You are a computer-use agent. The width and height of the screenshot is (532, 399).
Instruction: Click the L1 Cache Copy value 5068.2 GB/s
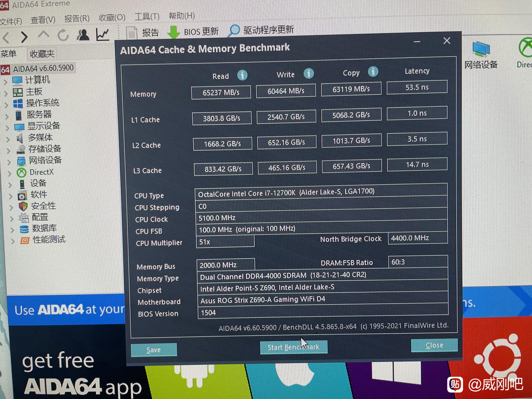[351, 115]
